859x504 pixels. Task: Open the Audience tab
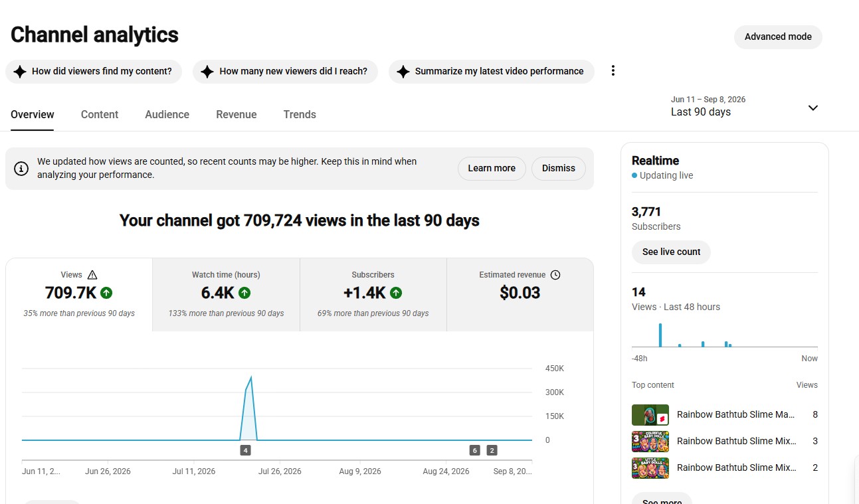pos(167,114)
